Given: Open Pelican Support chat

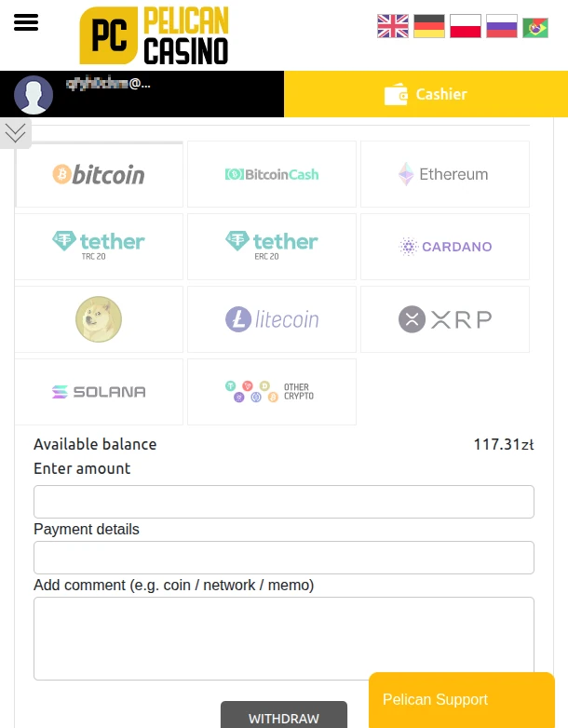Looking at the screenshot, I should pos(461,700).
